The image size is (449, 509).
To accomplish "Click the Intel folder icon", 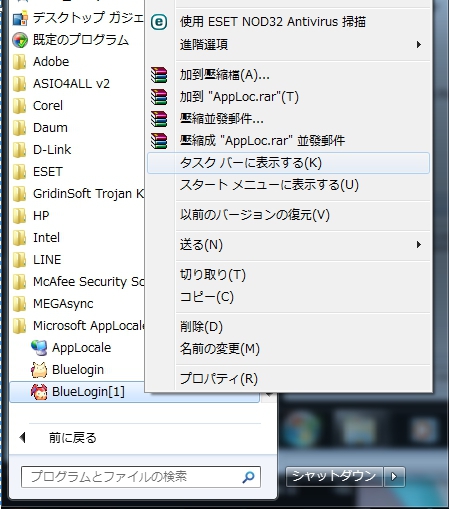I will pos(19,238).
